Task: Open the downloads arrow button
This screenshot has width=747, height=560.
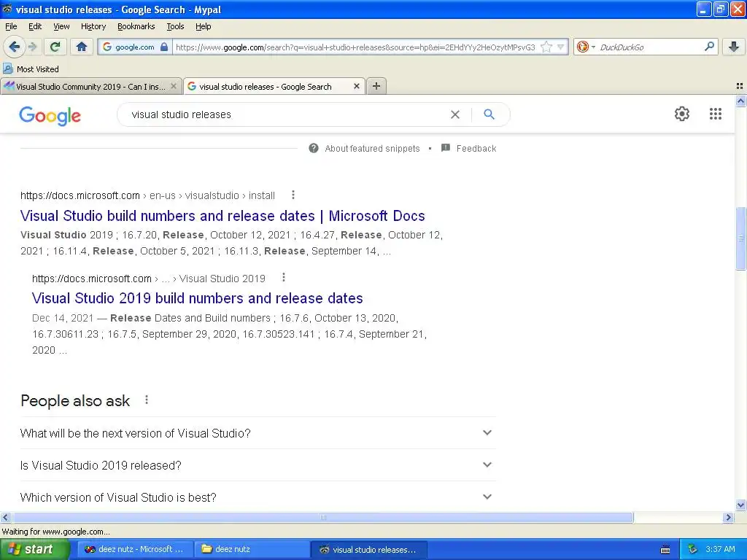Action: pyautogui.click(x=734, y=47)
